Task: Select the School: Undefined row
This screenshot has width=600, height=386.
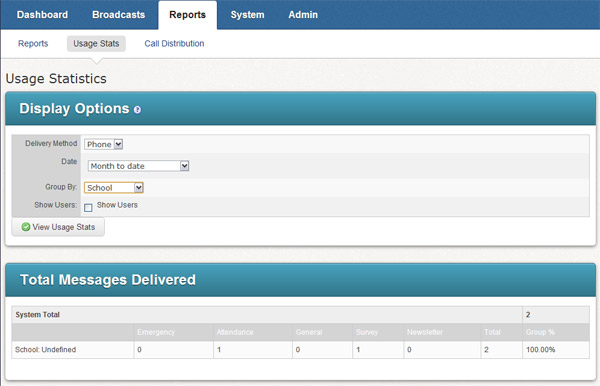Action: tap(300, 350)
